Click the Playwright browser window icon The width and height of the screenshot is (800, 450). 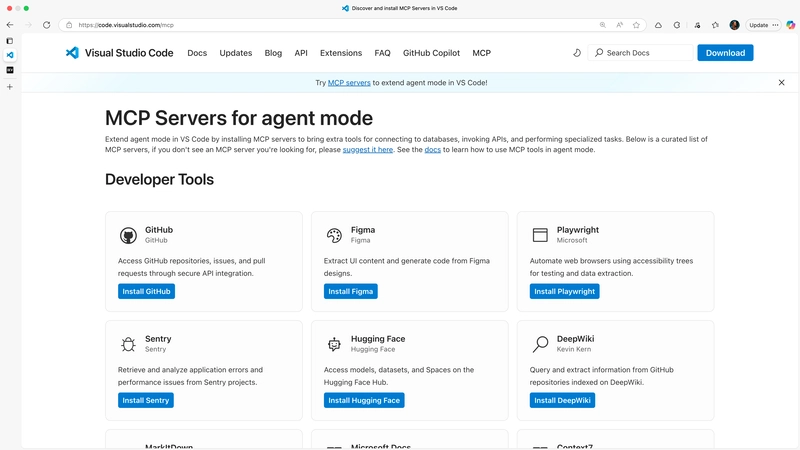(x=540, y=235)
